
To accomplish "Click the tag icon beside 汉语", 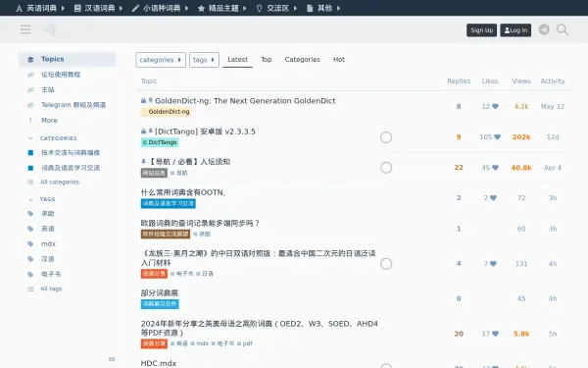I will pyautogui.click(x=30, y=259).
